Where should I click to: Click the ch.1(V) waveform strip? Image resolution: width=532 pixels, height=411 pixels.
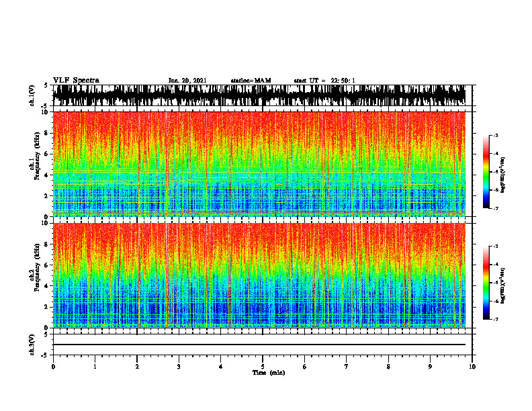coord(259,95)
